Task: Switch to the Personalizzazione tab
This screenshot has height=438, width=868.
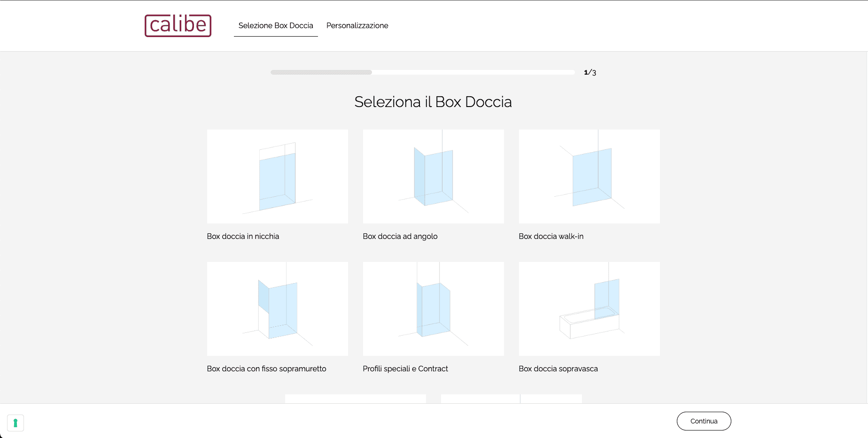Action: [357, 25]
